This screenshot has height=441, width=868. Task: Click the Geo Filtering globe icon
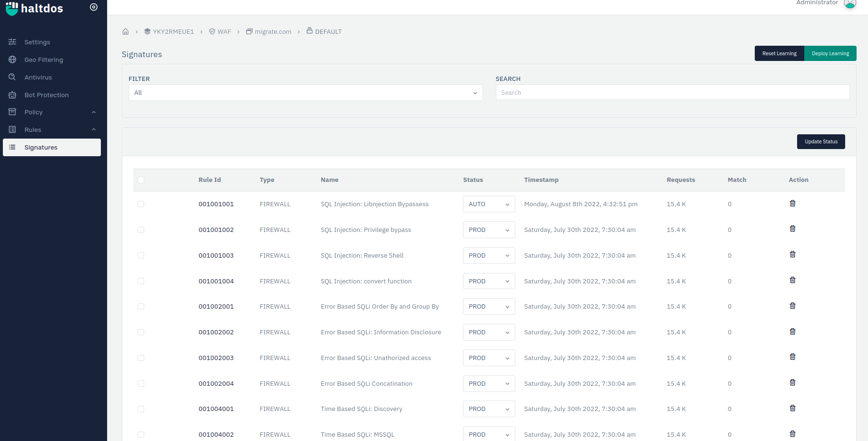point(12,60)
